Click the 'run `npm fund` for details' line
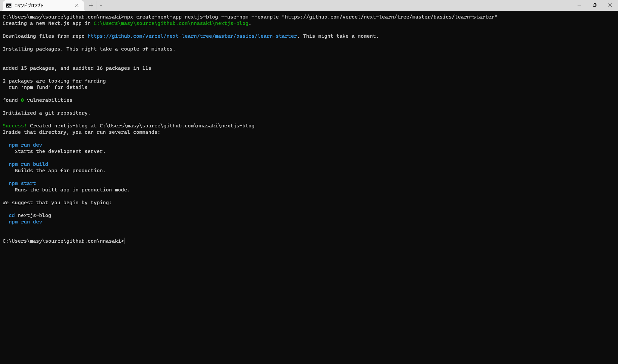Screen dimensions: 618x364 (x=48, y=87)
